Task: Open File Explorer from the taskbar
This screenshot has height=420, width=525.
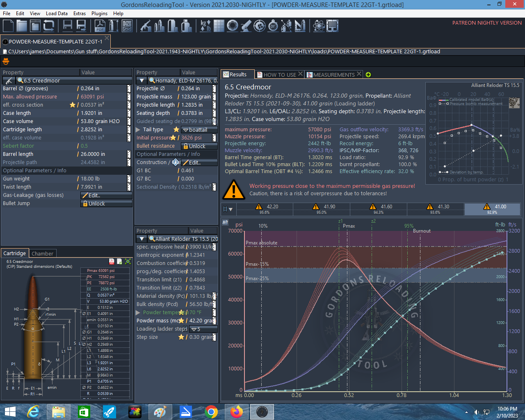Action: [58, 412]
